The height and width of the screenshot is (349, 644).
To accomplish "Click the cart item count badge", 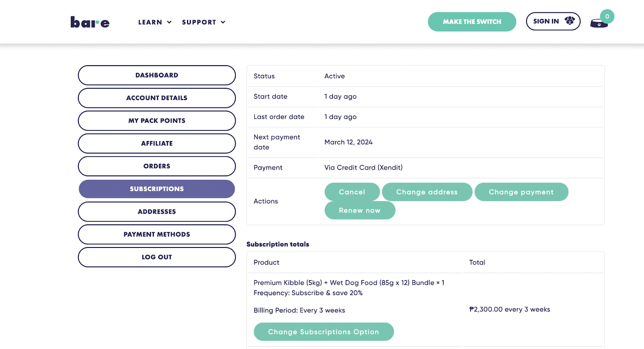I will pyautogui.click(x=607, y=17).
